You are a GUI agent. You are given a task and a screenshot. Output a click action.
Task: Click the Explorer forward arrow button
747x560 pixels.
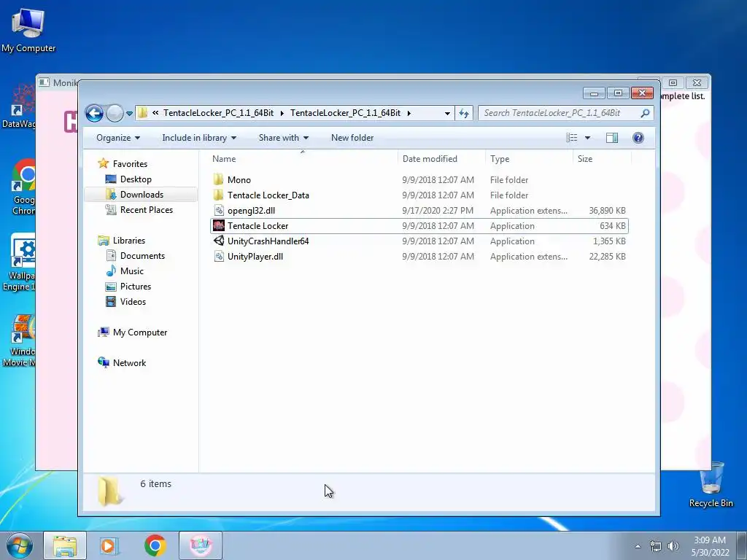coord(115,113)
